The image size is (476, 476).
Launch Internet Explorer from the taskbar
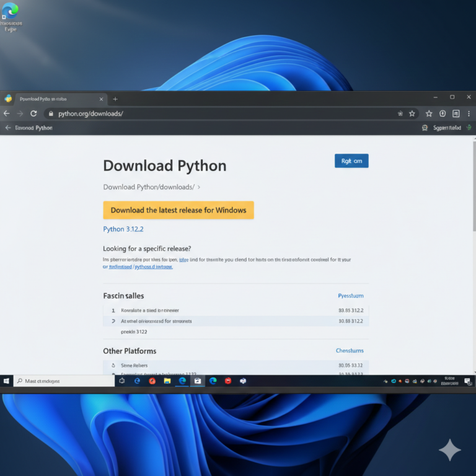click(x=137, y=381)
